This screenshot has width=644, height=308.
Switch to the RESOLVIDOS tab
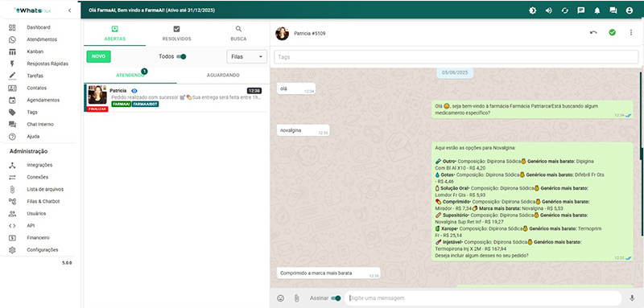coord(176,34)
